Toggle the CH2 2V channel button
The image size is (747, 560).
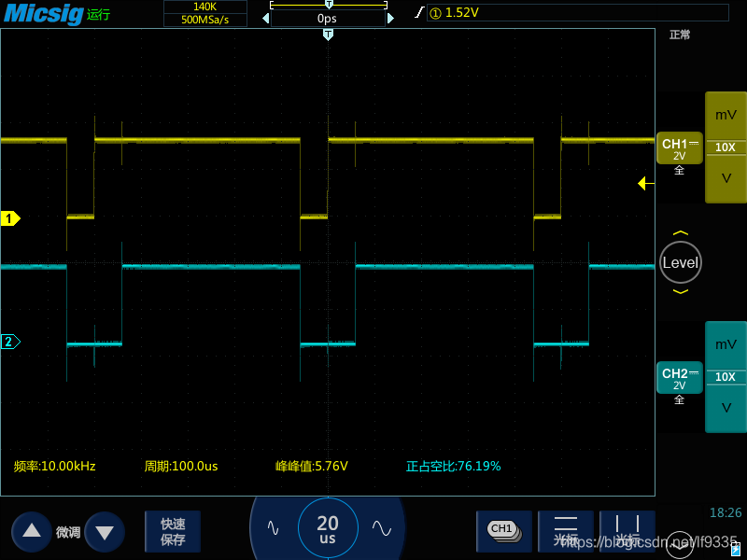tap(680, 378)
